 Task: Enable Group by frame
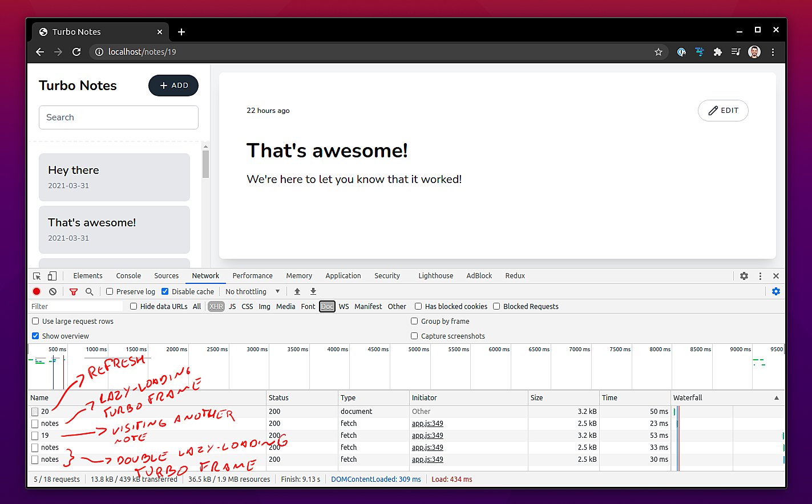(x=414, y=321)
